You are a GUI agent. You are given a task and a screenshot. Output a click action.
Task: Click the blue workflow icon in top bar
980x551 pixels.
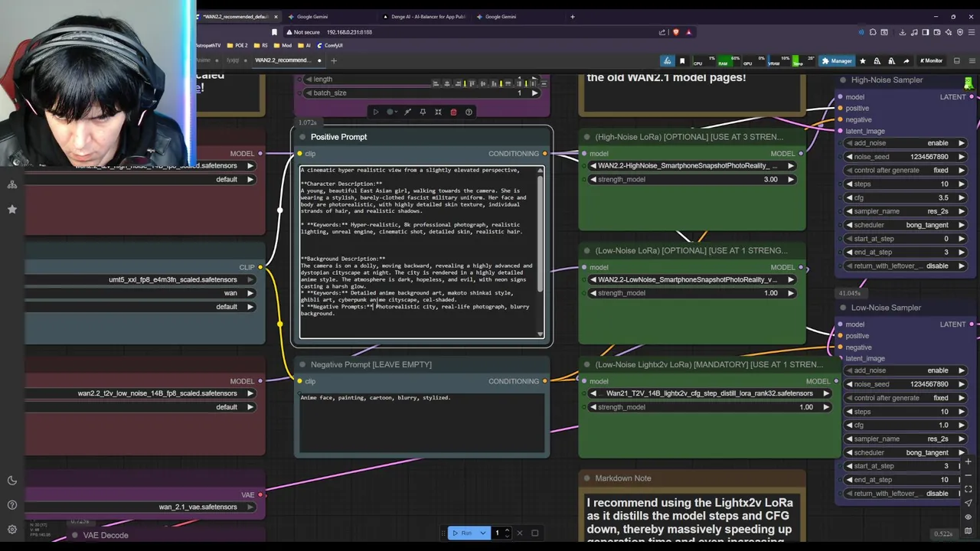pyautogui.click(x=668, y=60)
